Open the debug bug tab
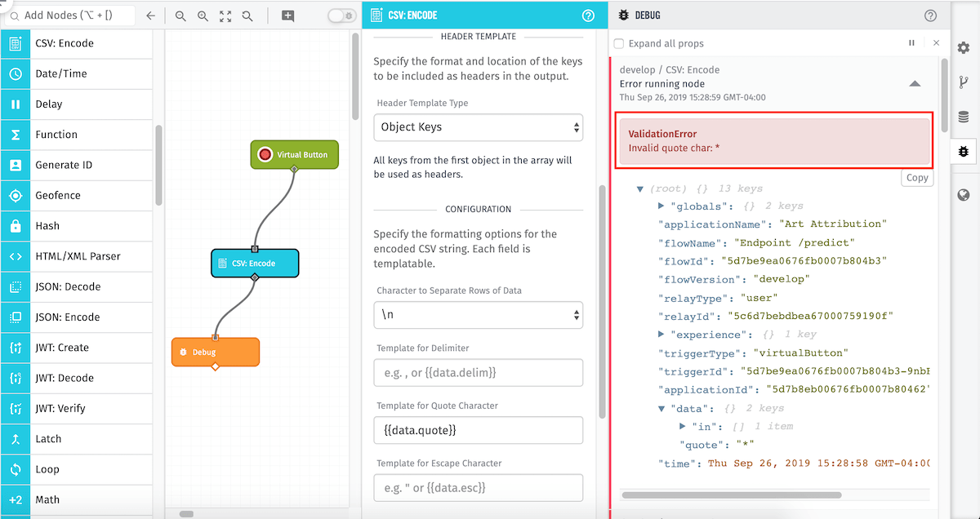Viewport: 980px width, 519px height. pos(964,151)
